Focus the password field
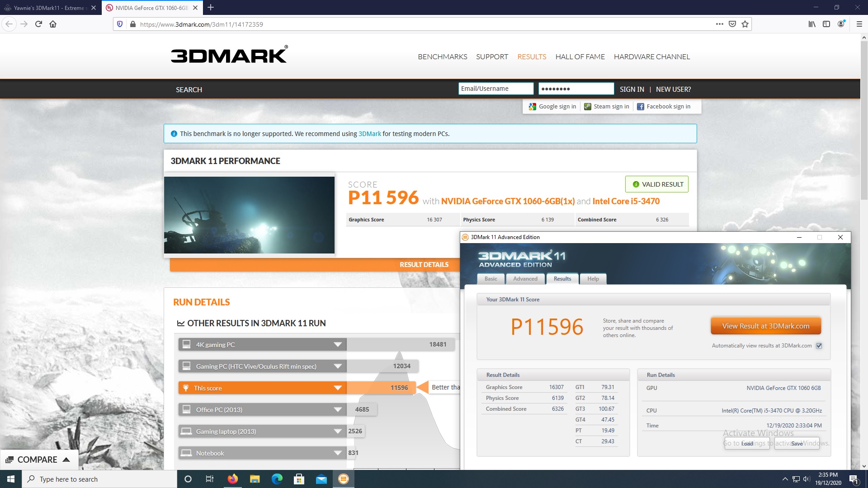The image size is (868, 488). click(x=576, y=89)
